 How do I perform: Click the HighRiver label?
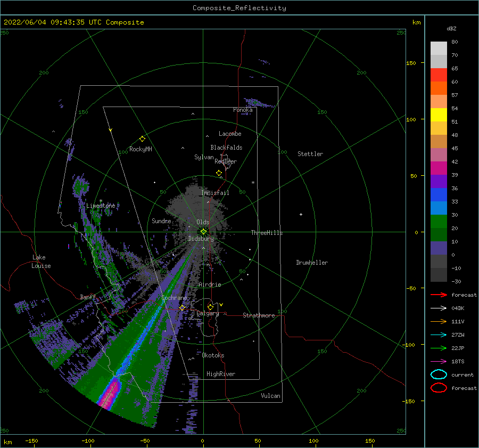[x=221, y=374]
